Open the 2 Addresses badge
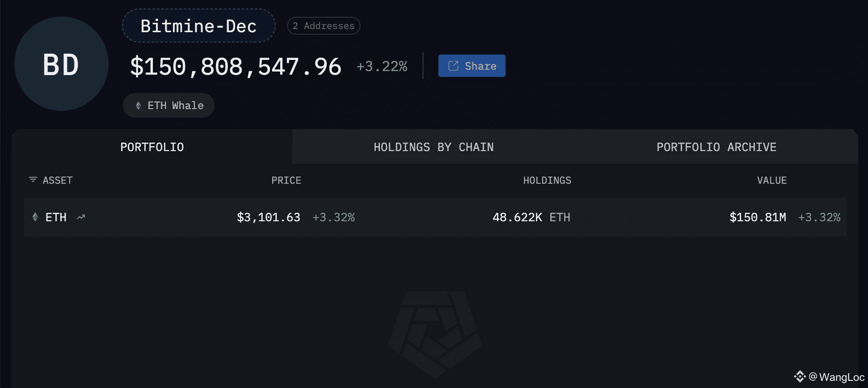868x388 pixels. coord(324,26)
